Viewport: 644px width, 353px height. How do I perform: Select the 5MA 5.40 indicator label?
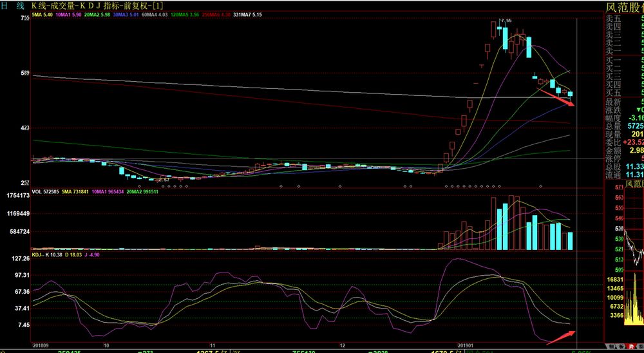click(x=43, y=14)
